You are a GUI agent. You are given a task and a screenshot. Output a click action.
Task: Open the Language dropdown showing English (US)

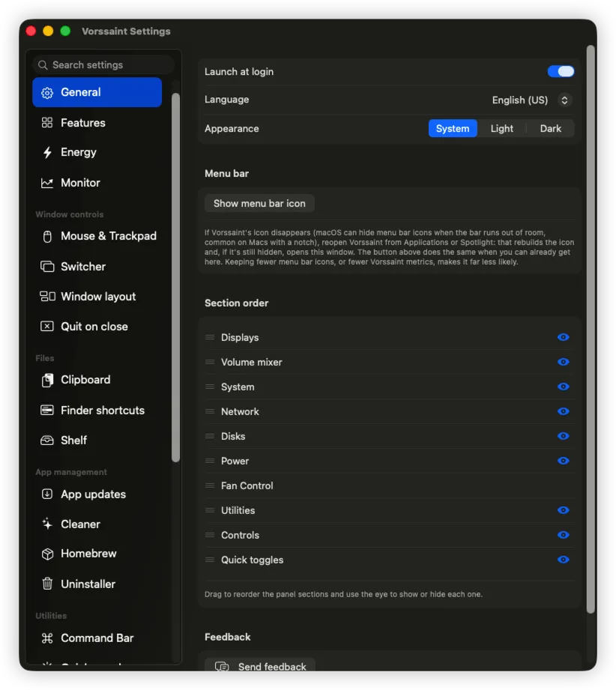[x=531, y=100]
